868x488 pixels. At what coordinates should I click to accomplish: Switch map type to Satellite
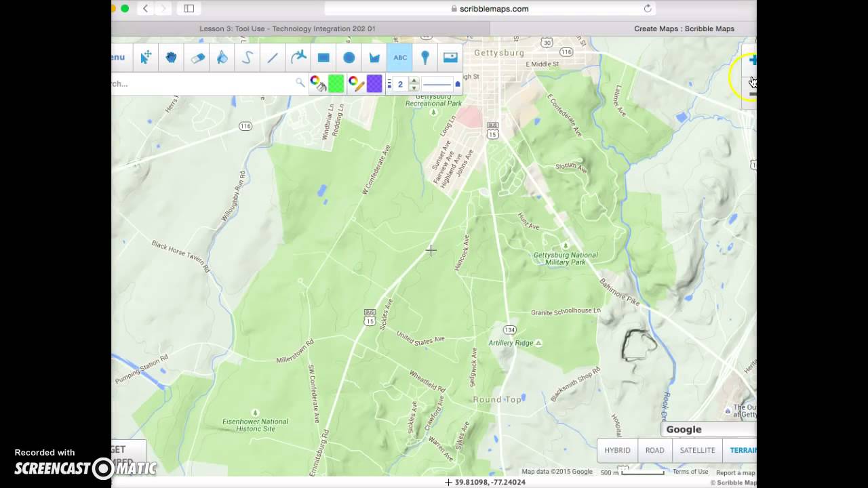tap(697, 450)
